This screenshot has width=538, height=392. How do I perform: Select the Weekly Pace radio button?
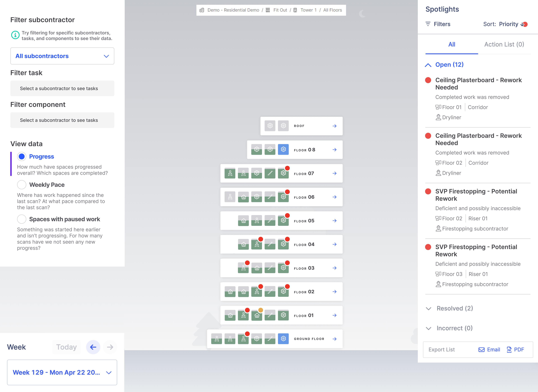(22, 185)
